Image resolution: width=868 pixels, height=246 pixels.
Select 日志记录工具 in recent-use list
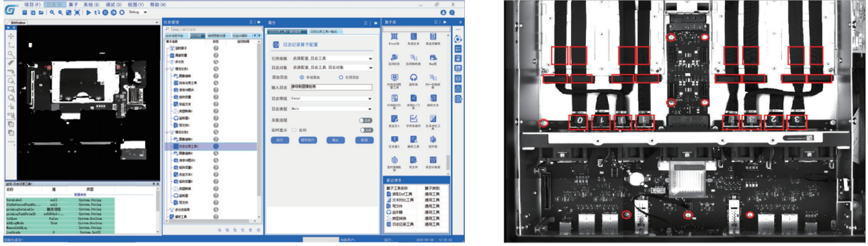pos(402,224)
